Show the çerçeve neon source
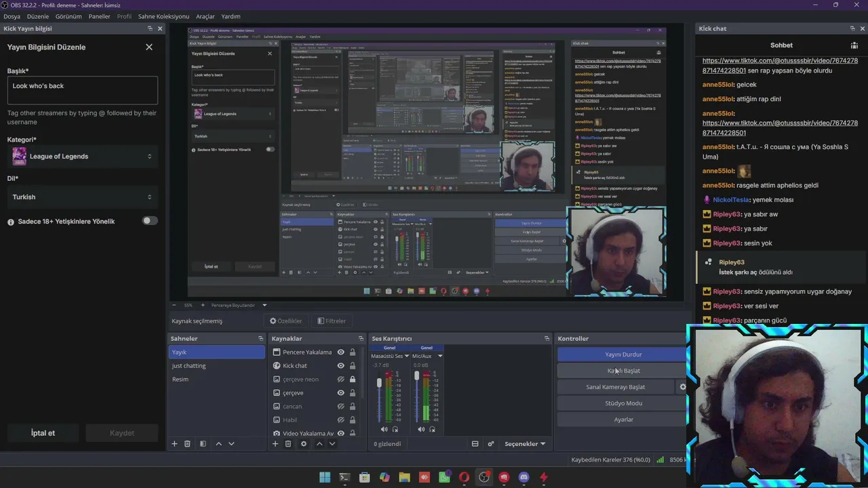The width and height of the screenshot is (868, 488). [341, 379]
